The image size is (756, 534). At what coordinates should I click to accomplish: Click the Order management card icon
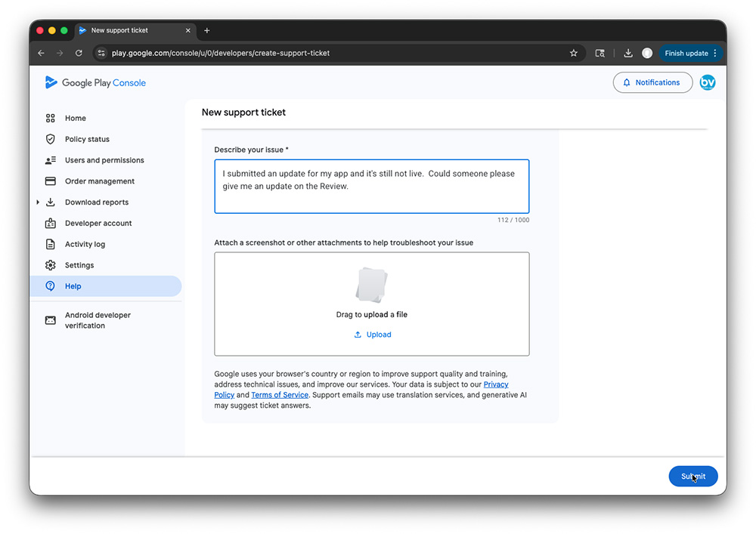(50, 181)
